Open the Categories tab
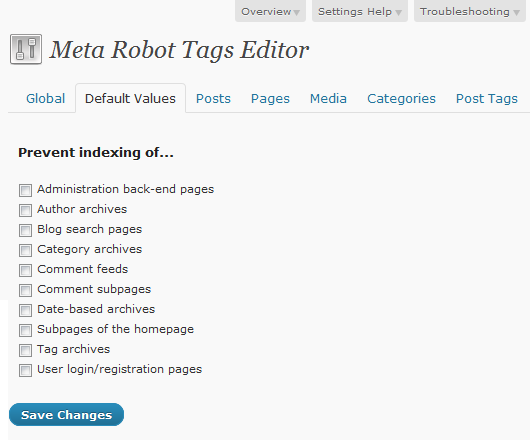Image resolution: width=530 pixels, height=440 pixels. click(401, 99)
